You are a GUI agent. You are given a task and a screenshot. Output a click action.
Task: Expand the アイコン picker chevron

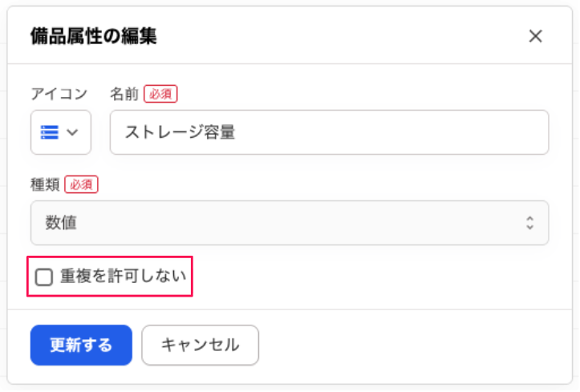(x=73, y=132)
